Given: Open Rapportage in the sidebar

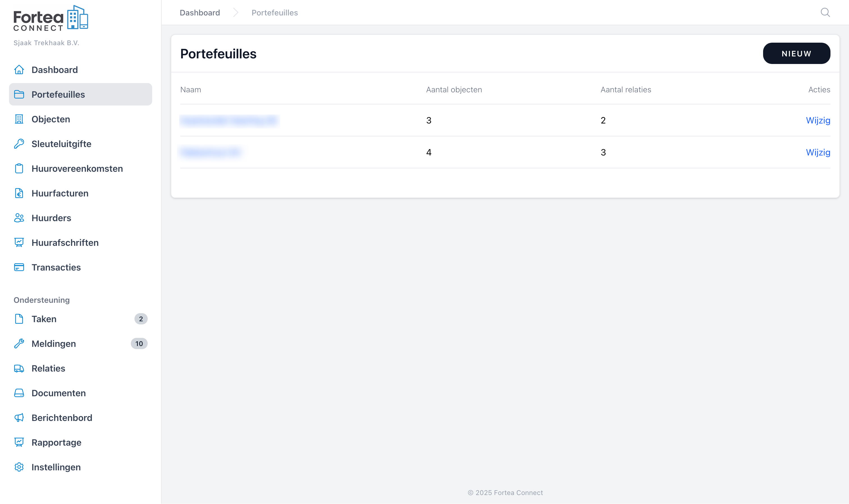Looking at the screenshot, I should 56,443.
